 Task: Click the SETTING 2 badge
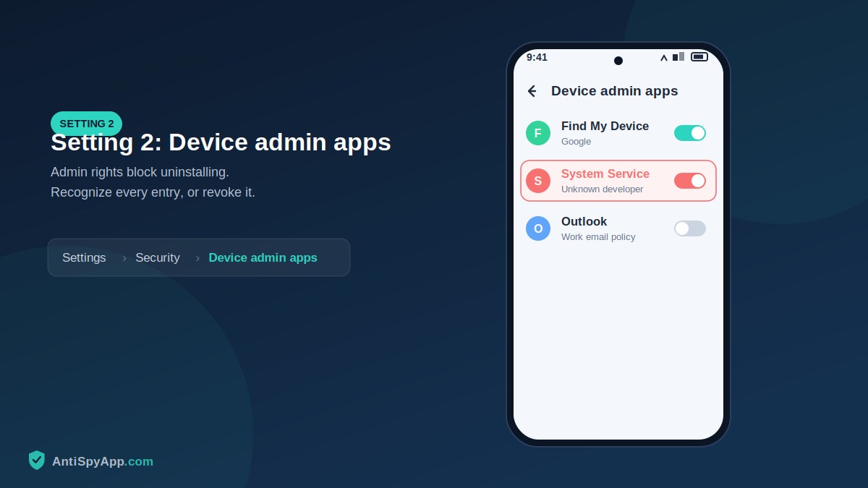coord(87,124)
